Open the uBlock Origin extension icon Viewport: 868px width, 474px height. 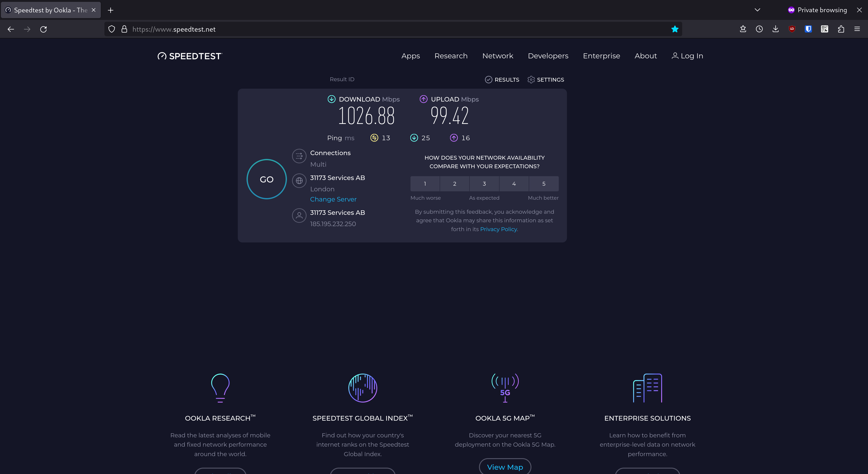point(792,29)
